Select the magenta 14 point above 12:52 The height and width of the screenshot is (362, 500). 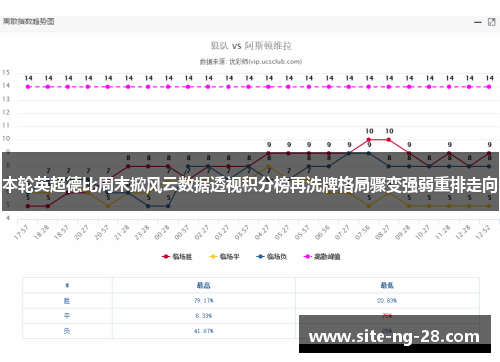click(x=489, y=87)
